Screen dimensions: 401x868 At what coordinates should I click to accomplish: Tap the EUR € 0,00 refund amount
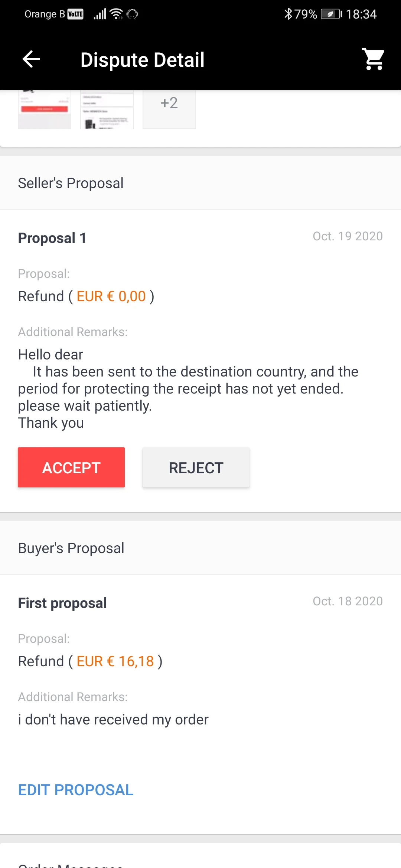[x=111, y=296]
